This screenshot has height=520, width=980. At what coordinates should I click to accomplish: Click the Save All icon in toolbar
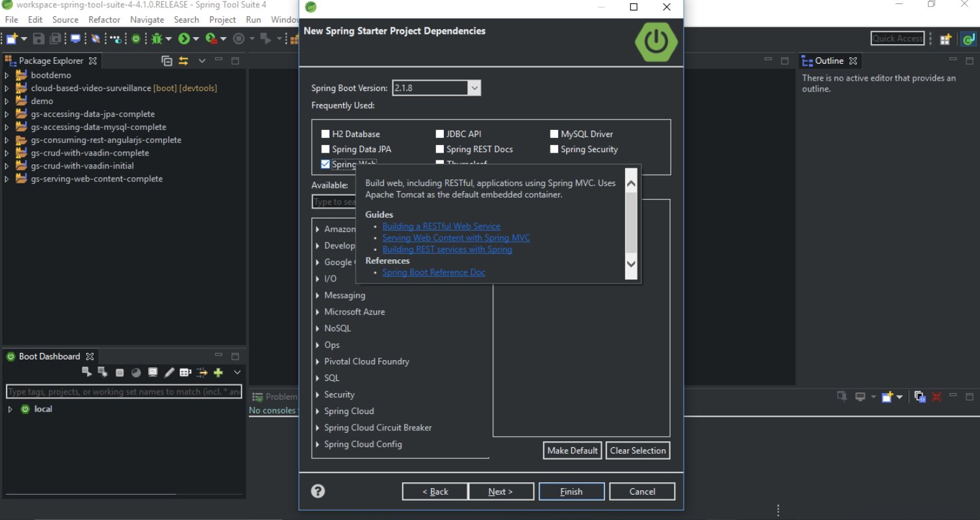click(x=56, y=39)
